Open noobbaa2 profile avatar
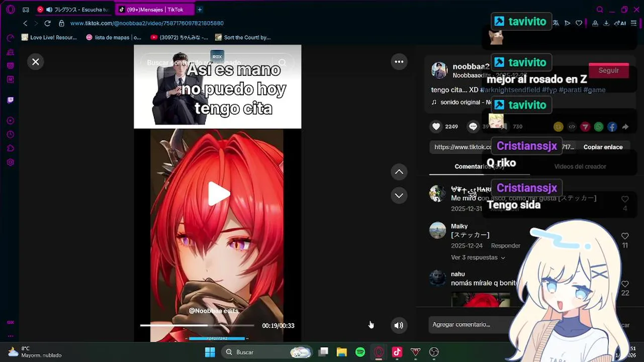The image size is (644, 362). [x=439, y=70]
